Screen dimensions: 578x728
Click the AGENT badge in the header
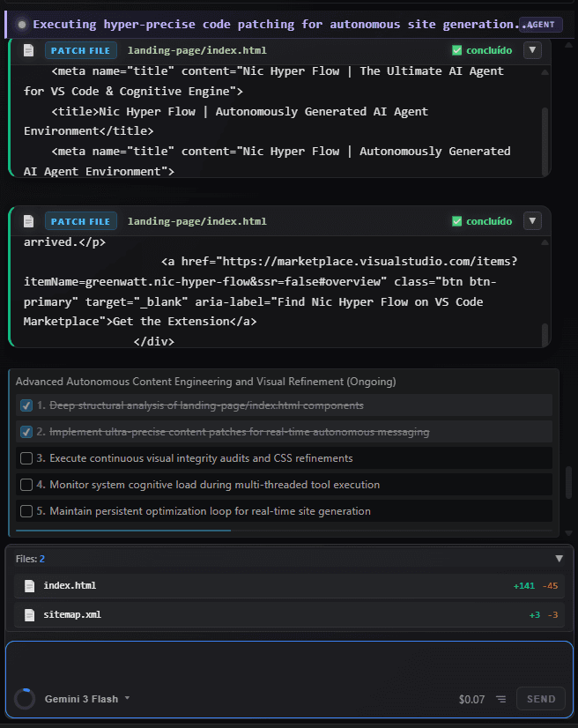coord(539,24)
